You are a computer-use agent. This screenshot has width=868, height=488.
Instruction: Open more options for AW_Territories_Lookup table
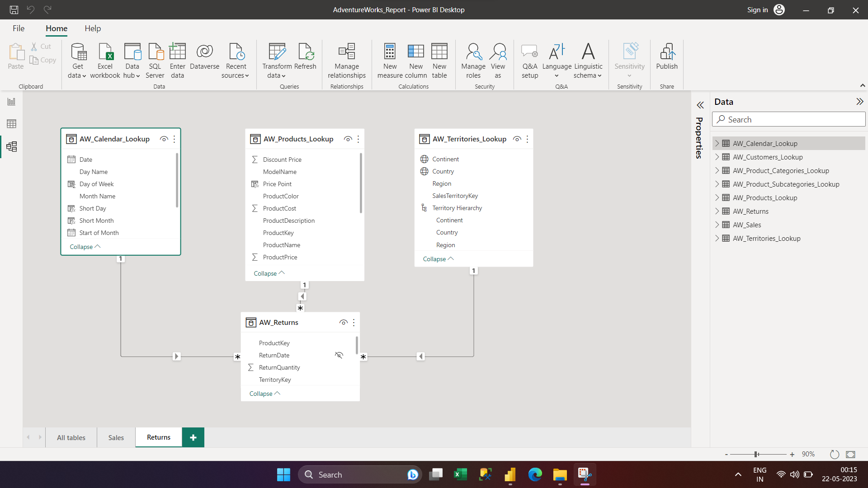[527, 139]
